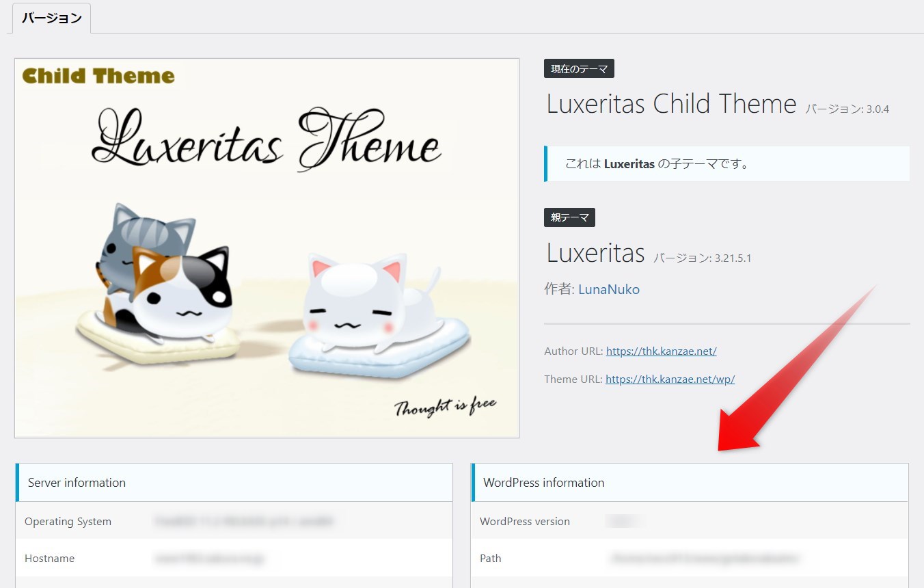Click the 親テーマ badge

coord(569,217)
